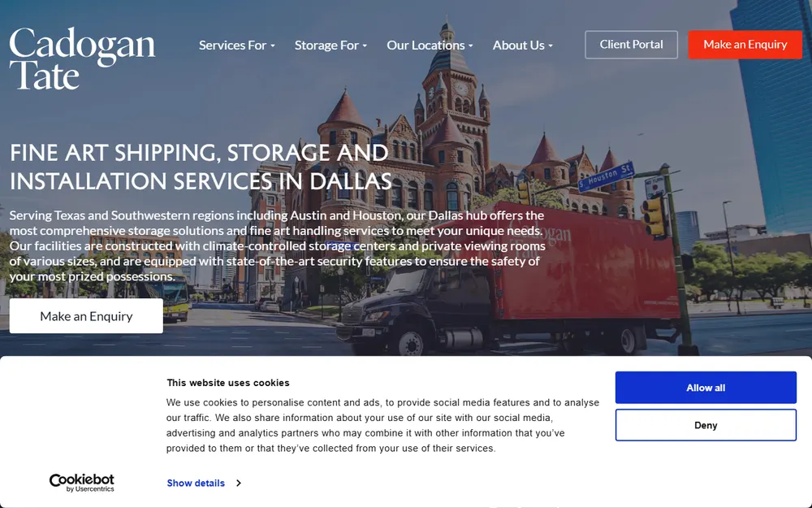This screenshot has height=508, width=812.
Task: Click the white Make an Enquiry button
Action: tap(86, 315)
